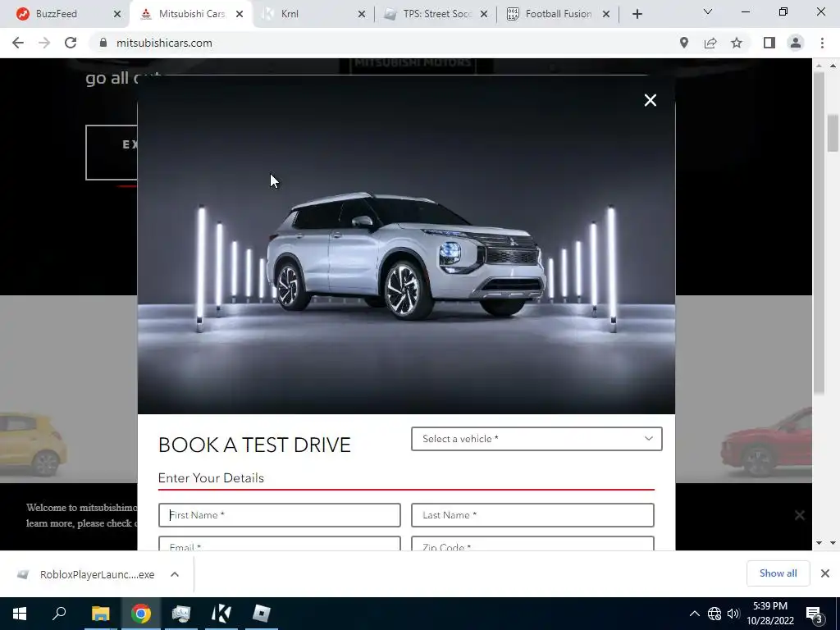The width and height of the screenshot is (840, 630).
Task: Open File Explorer from the taskbar
Action: click(100, 614)
